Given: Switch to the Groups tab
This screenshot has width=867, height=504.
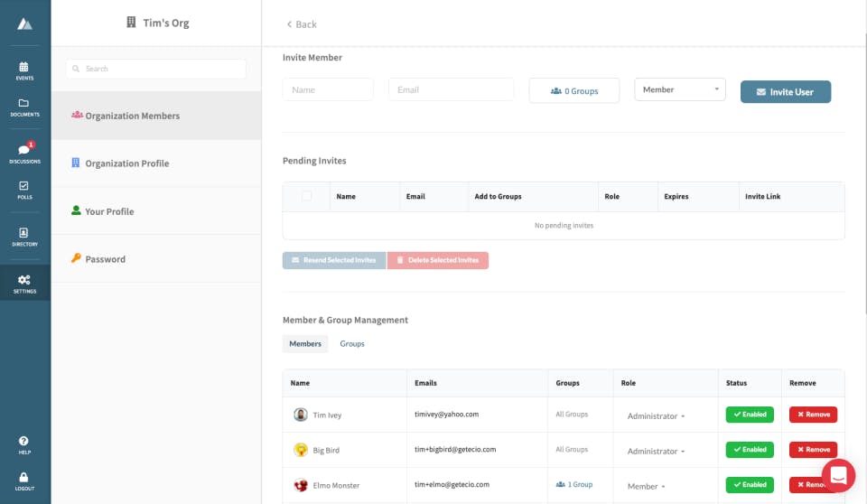Looking at the screenshot, I should point(352,344).
